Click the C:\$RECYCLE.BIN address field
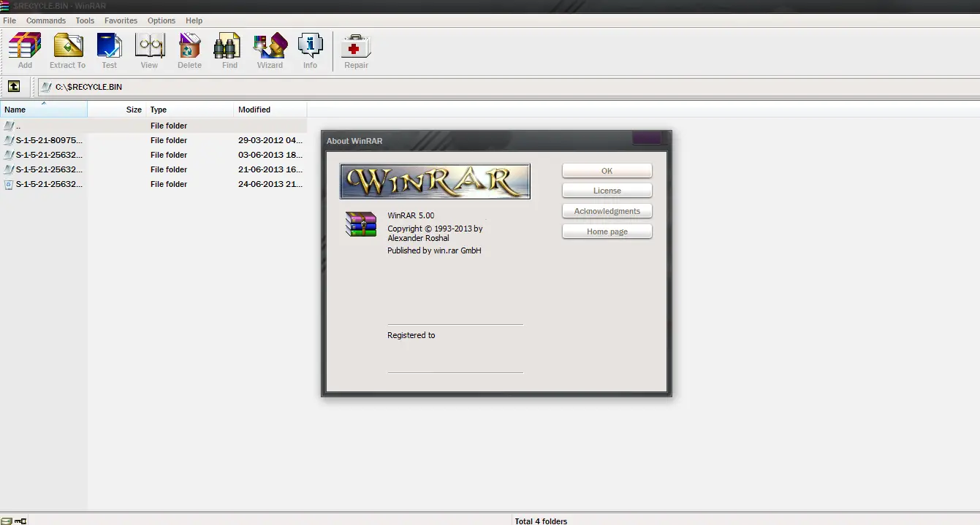Screen dimensions: 980x525 click(x=509, y=87)
